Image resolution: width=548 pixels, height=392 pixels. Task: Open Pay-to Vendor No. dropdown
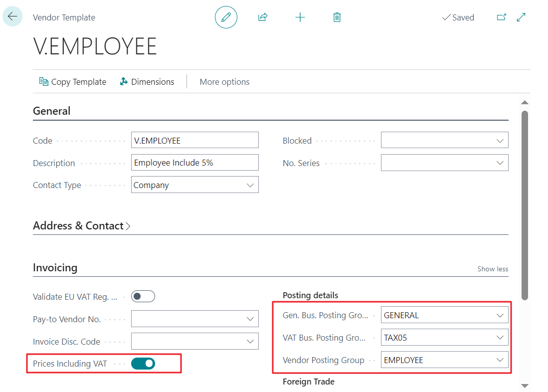pos(250,319)
